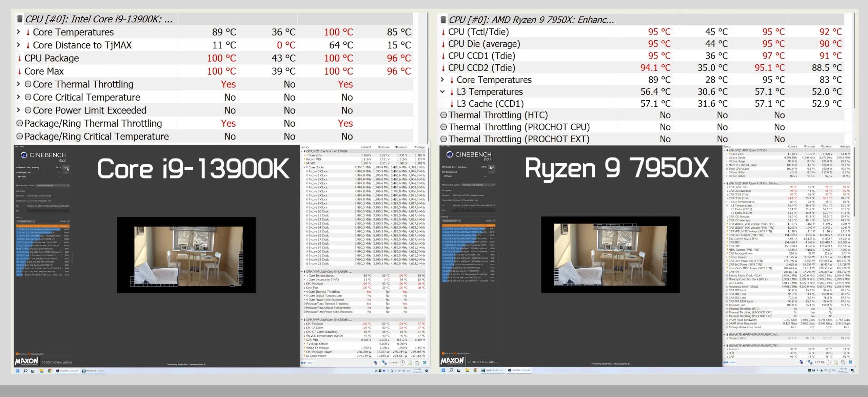Reset elapsed-time clock in Ryzen HWiNFO toolbar
This screenshot has width=868, height=397.
[x=828, y=362]
